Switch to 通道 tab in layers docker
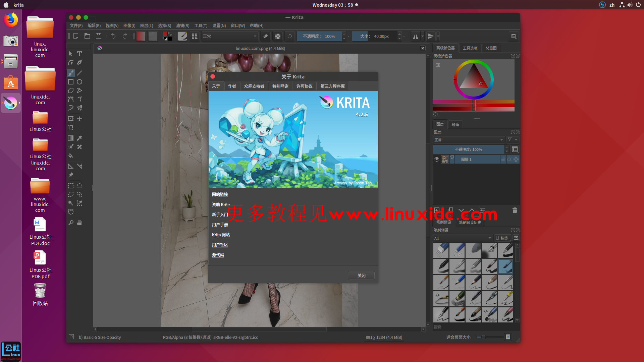 (x=455, y=124)
